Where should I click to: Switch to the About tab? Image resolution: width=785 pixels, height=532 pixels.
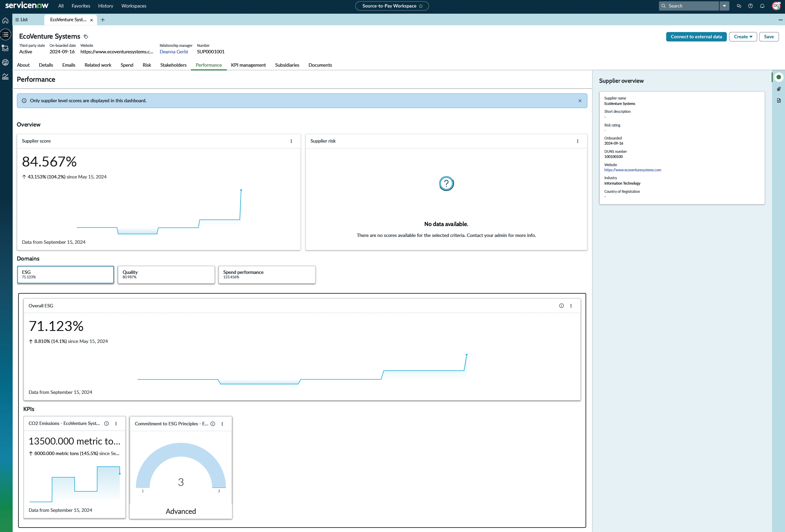[23, 65]
